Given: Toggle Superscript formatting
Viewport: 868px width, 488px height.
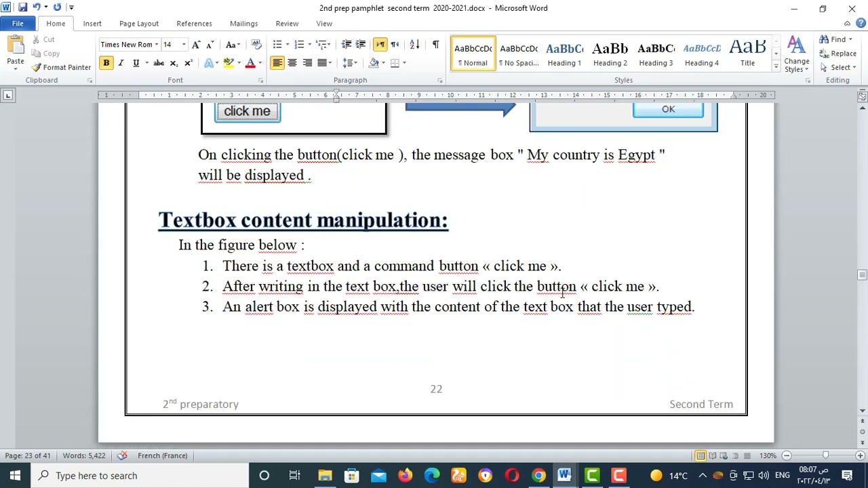Looking at the screenshot, I should (x=189, y=63).
